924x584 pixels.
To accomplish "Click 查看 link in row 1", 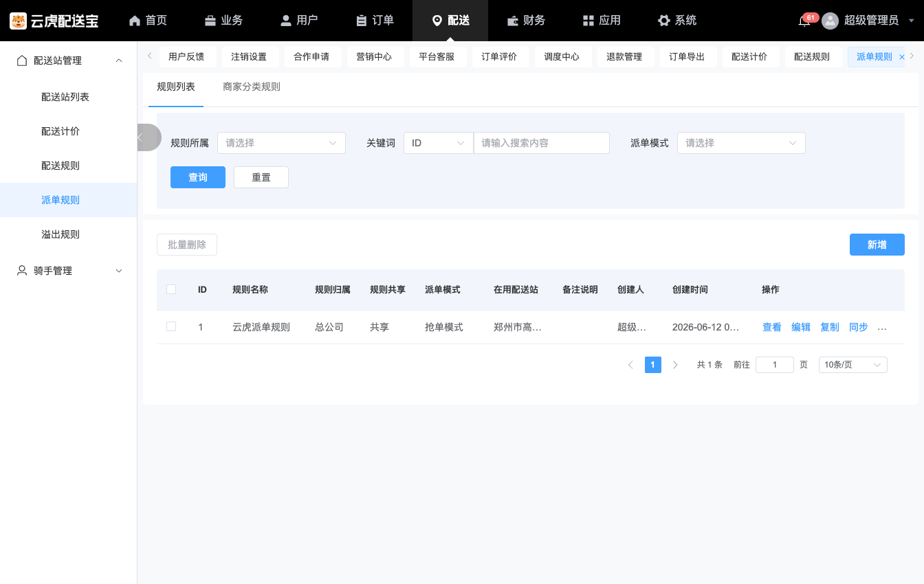I will 772,327.
